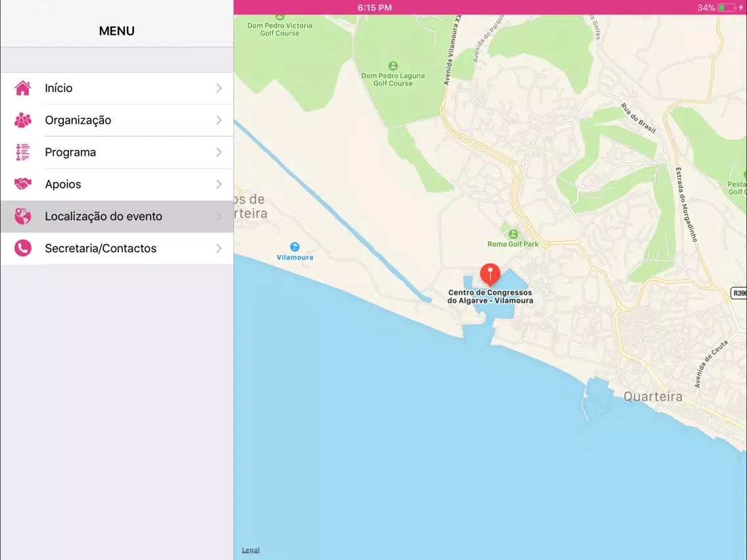Tap the Rua do Brasil street label
Viewport: 747px width, 560px height.
coord(639,118)
